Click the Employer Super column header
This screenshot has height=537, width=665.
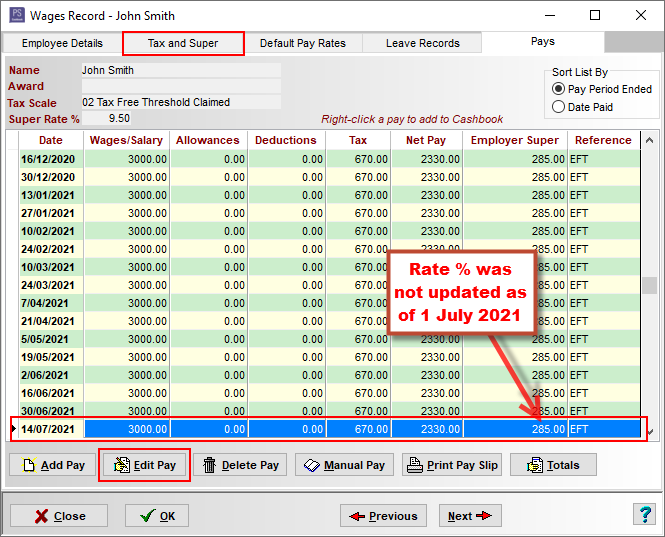[515, 140]
